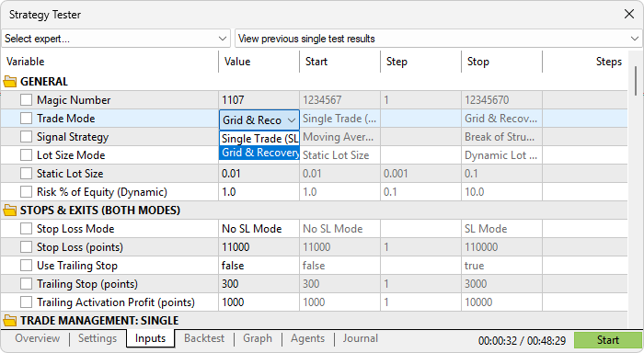The width and height of the screenshot is (644, 353).
Task: Click the Value column header
Action: tap(259, 62)
